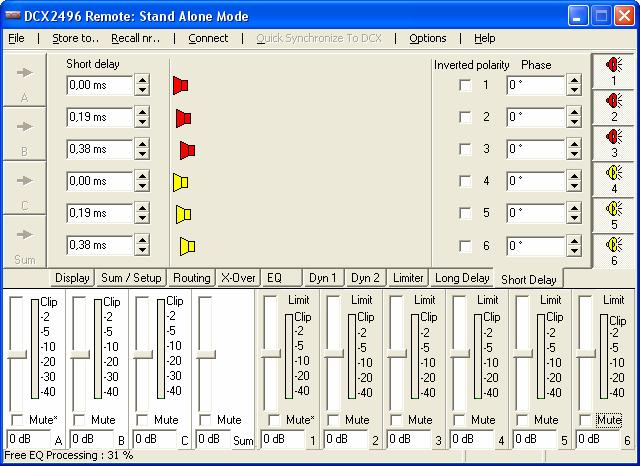
Task: Select output 4 yellow speaker sidebar icon
Action: click(x=613, y=179)
